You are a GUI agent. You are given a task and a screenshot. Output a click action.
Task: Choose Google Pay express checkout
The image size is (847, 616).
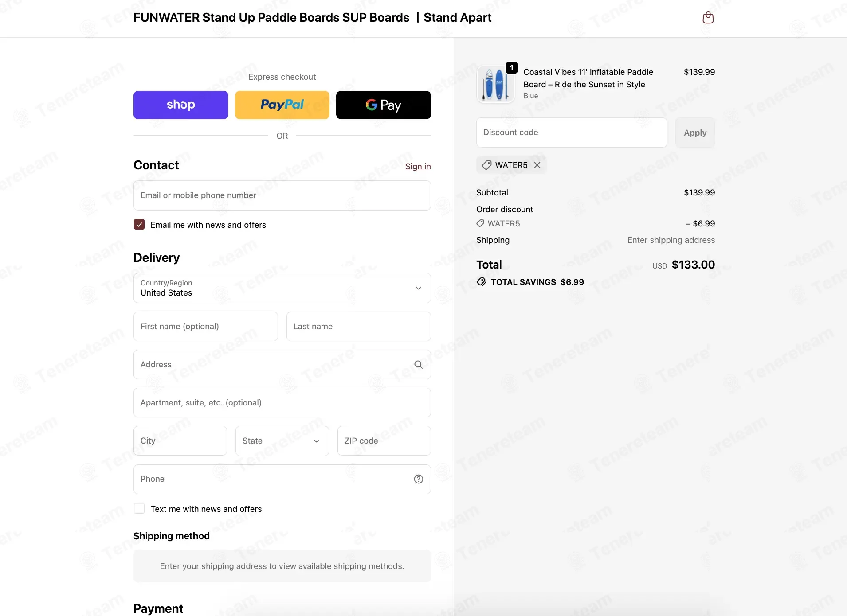coord(383,105)
